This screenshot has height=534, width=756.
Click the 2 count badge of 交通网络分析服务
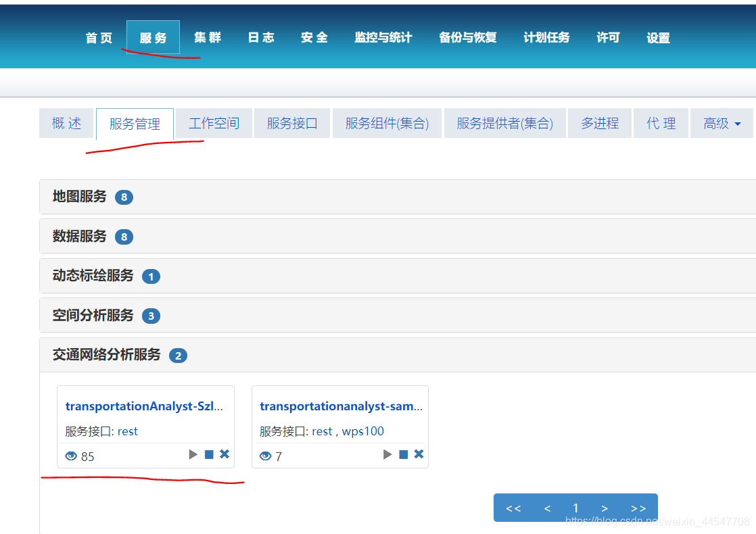[x=178, y=356]
